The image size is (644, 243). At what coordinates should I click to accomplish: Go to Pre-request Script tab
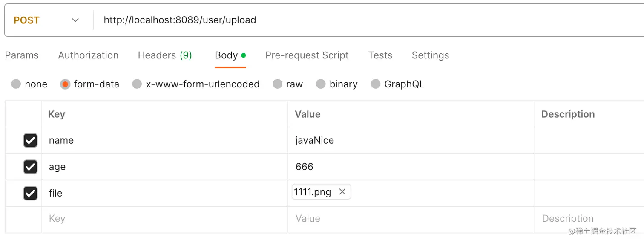[x=307, y=55]
